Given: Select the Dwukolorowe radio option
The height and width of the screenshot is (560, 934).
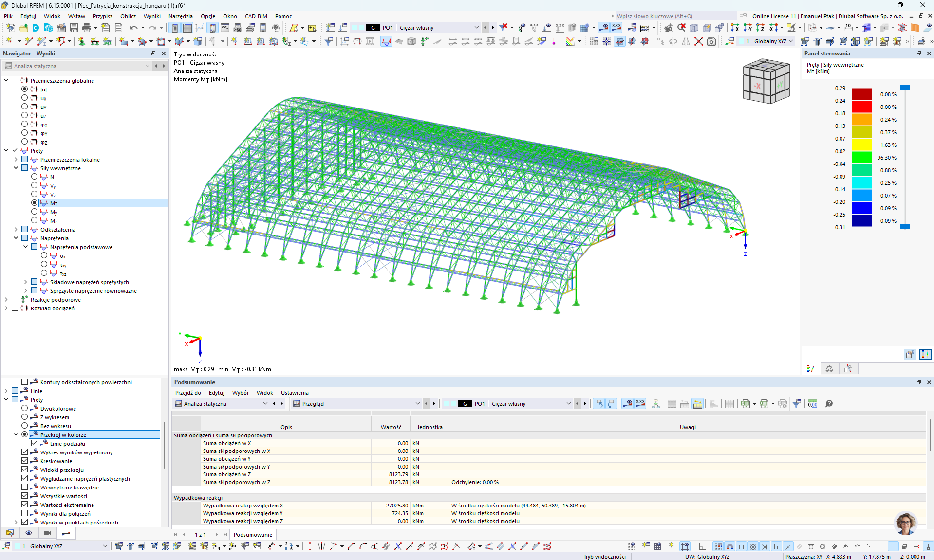Looking at the screenshot, I should 25,408.
